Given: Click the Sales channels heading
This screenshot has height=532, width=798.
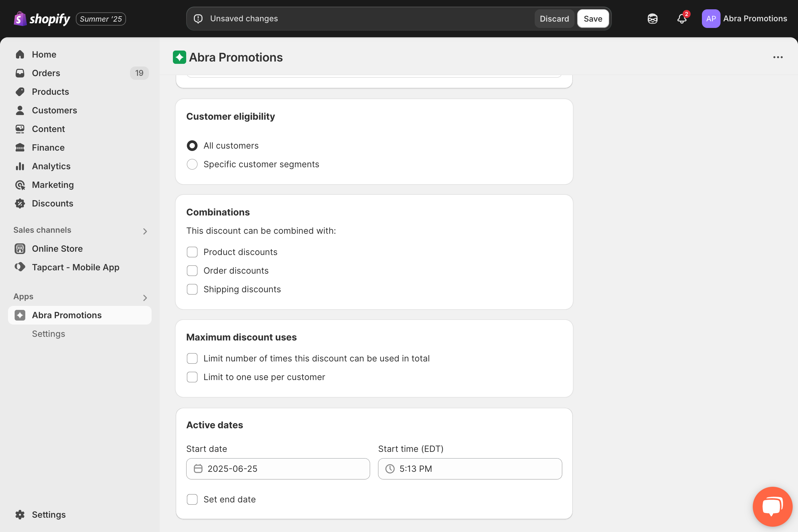Looking at the screenshot, I should coord(42,230).
